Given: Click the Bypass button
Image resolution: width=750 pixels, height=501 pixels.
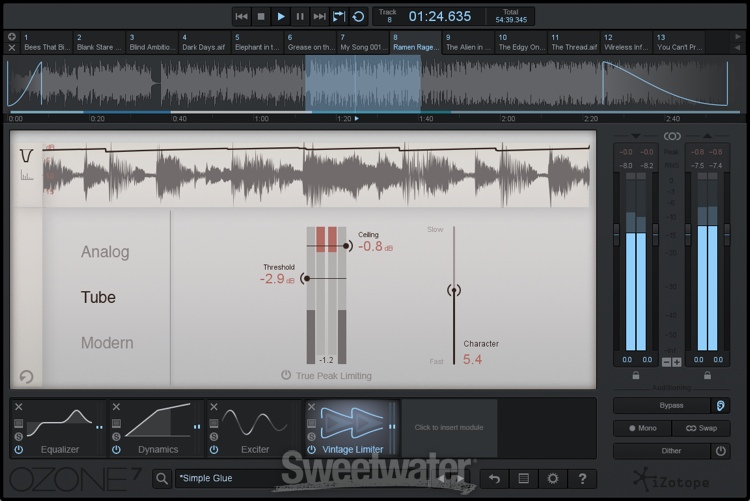Looking at the screenshot, I should click(x=662, y=405).
